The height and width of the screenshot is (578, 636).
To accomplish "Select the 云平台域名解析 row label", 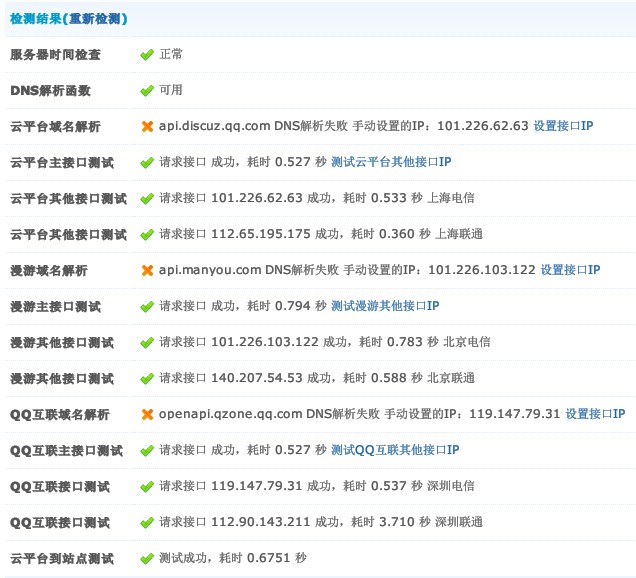I will pyautogui.click(x=55, y=127).
